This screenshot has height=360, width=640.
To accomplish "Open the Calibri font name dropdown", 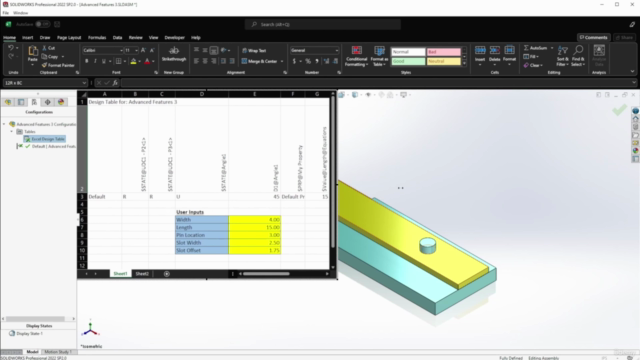I will click(121, 50).
